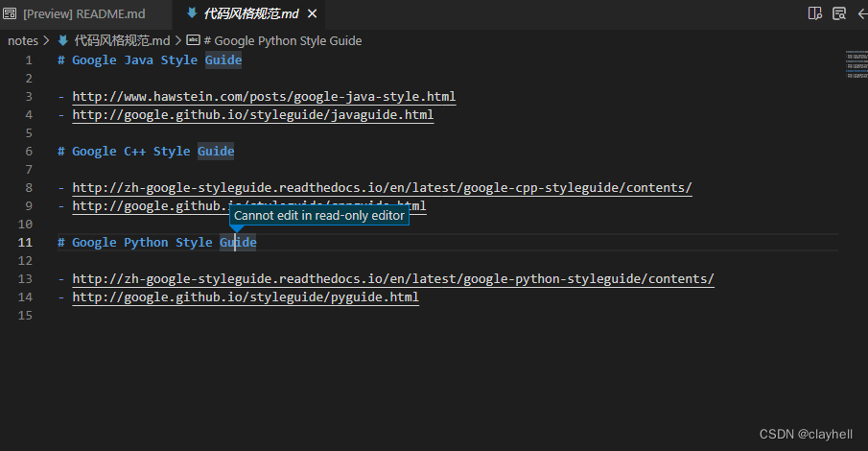Click line number 11 in gutter
This screenshot has height=451, width=868.
coord(25,243)
